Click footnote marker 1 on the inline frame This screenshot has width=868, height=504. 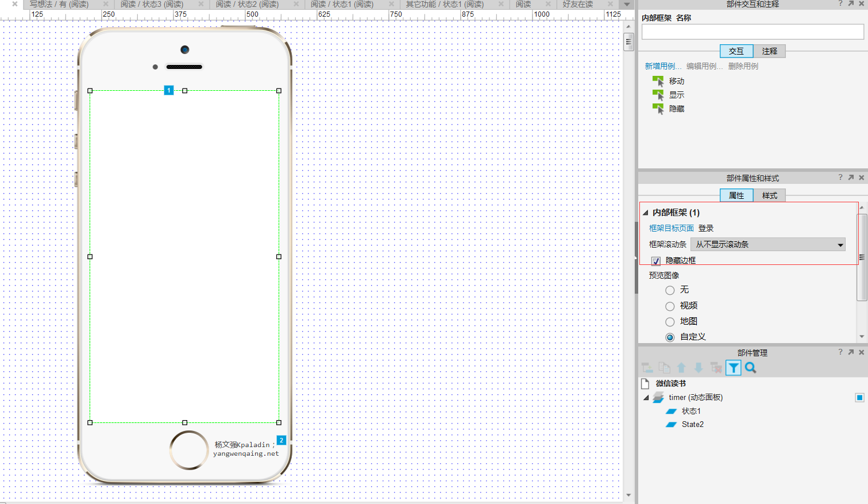[x=169, y=90]
